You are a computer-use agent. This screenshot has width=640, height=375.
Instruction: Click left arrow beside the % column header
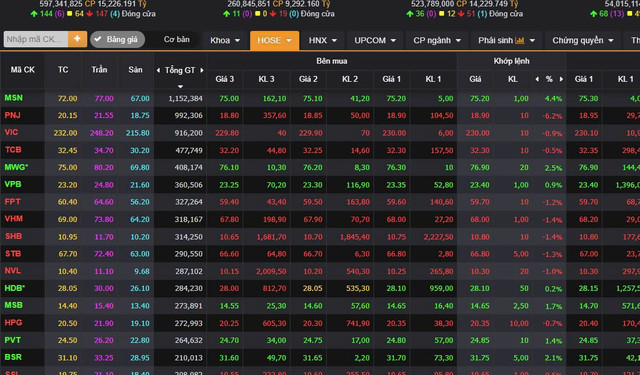537,79
